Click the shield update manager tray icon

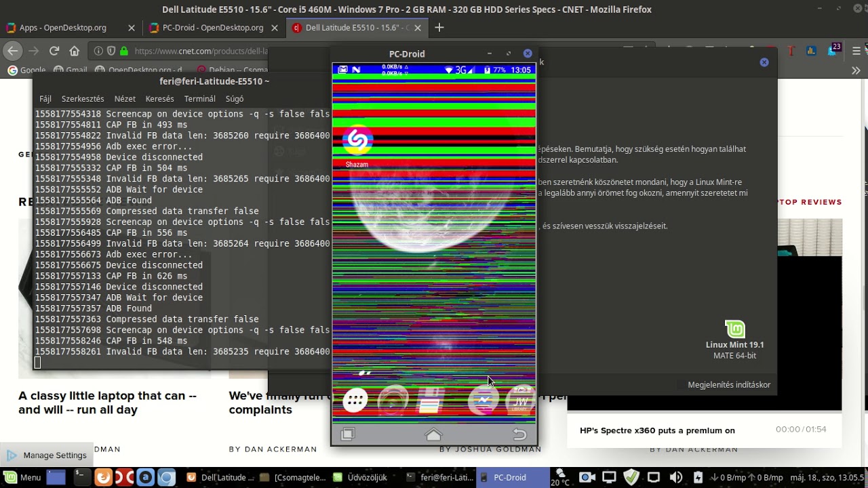[x=631, y=478]
